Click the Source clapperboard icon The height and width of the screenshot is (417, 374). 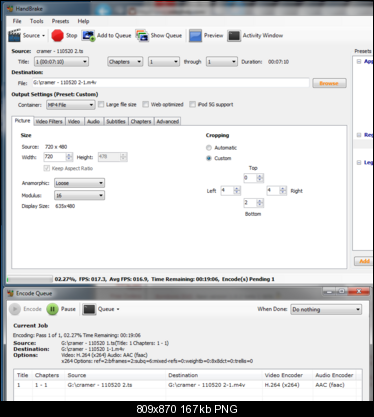14,35
